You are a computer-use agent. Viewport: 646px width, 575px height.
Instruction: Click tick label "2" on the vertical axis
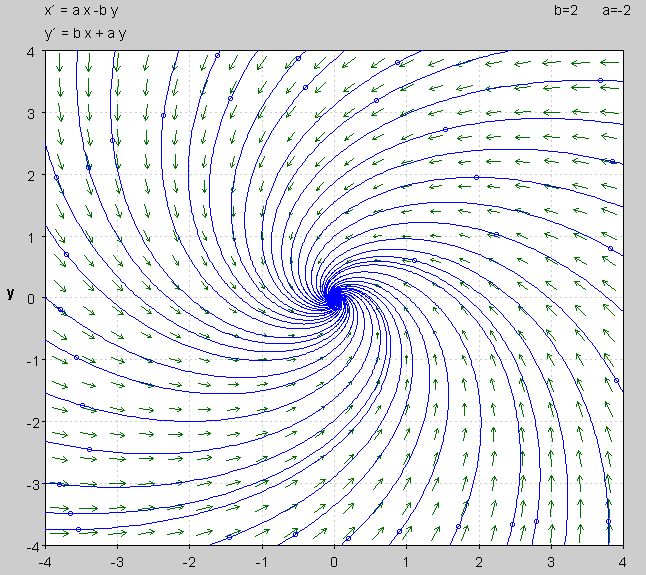point(31,175)
